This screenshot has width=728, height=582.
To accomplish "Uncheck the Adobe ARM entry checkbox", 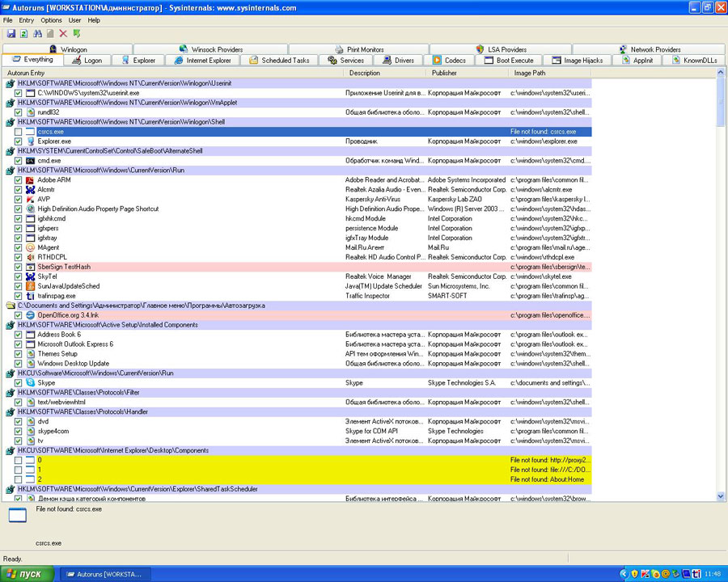I will (19, 179).
